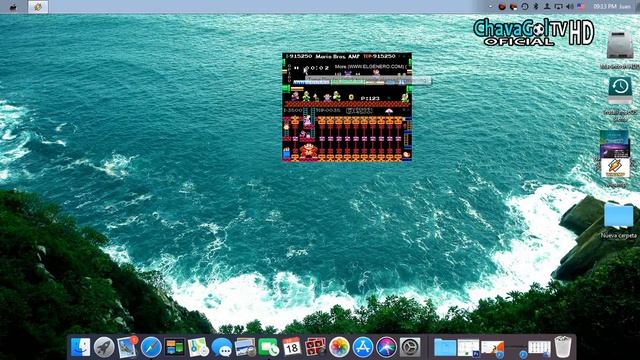
Task: Launch Siri from the dock
Action: pos(386,347)
